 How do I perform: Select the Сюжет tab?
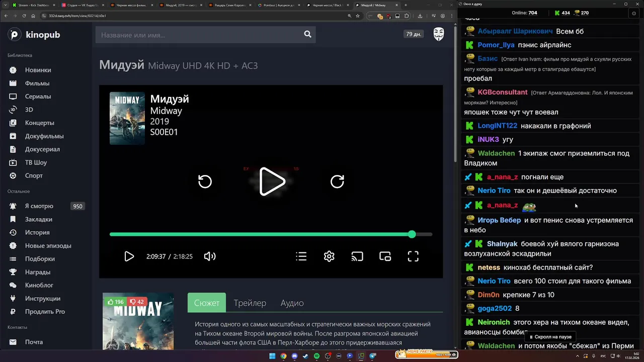coord(207,303)
